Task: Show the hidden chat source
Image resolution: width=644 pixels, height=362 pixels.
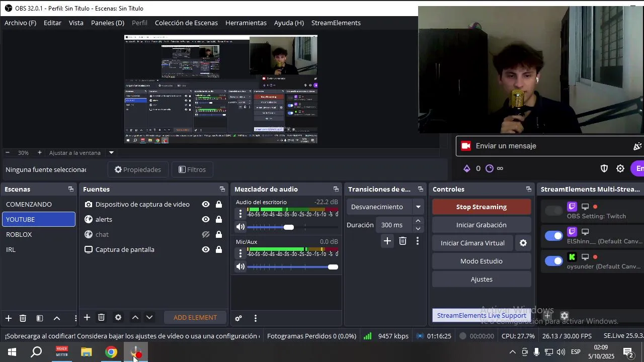Action: (x=206, y=234)
